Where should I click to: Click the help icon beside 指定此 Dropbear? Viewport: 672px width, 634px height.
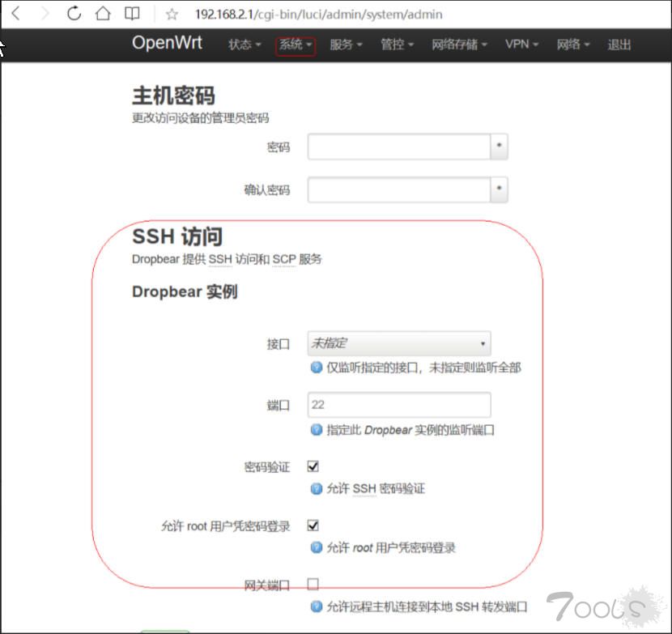tap(317, 429)
